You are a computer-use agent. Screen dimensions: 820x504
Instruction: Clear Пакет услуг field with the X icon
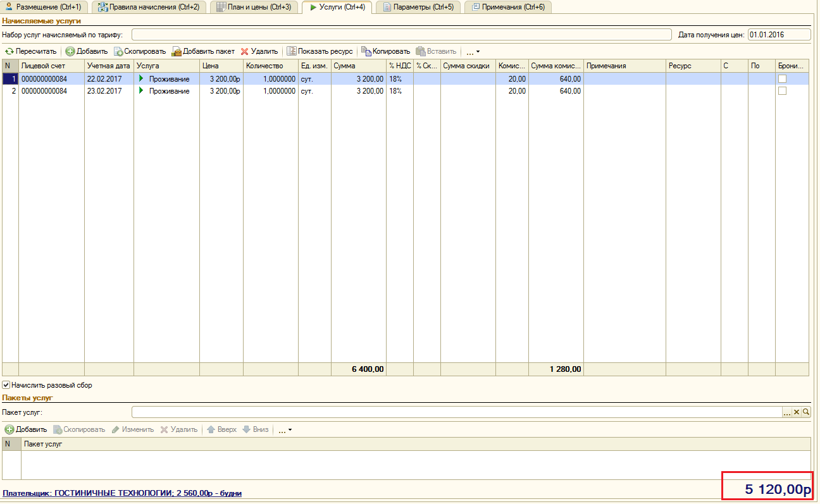click(797, 412)
